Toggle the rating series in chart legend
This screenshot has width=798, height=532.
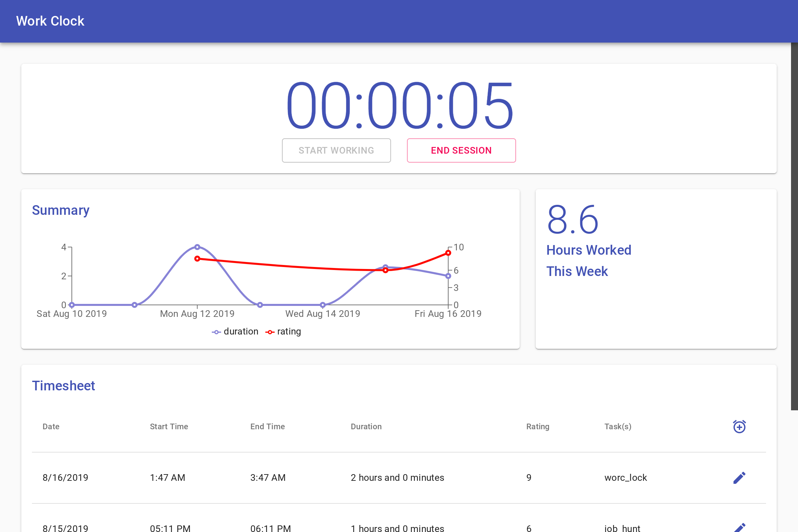283,332
